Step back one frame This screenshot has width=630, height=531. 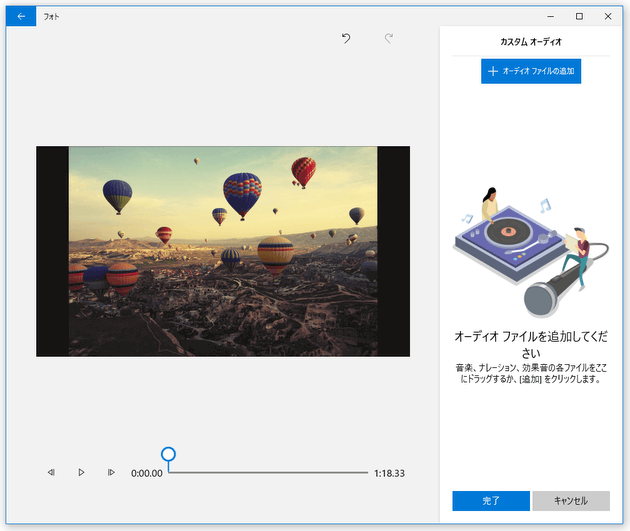coord(51,472)
